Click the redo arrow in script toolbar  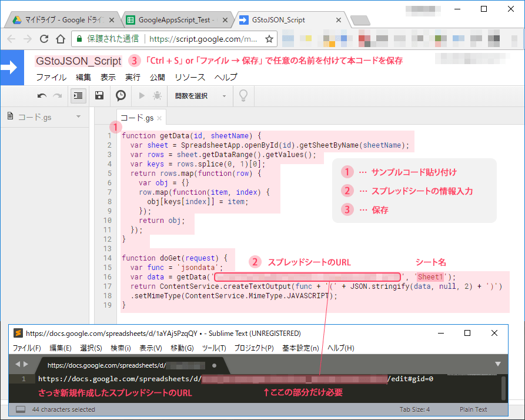click(58, 96)
